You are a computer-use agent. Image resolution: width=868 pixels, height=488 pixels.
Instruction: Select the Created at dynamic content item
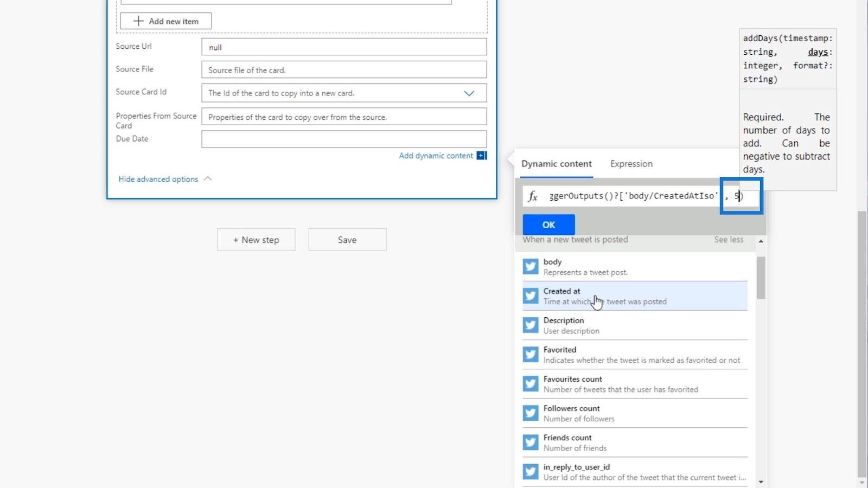(635, 296)
